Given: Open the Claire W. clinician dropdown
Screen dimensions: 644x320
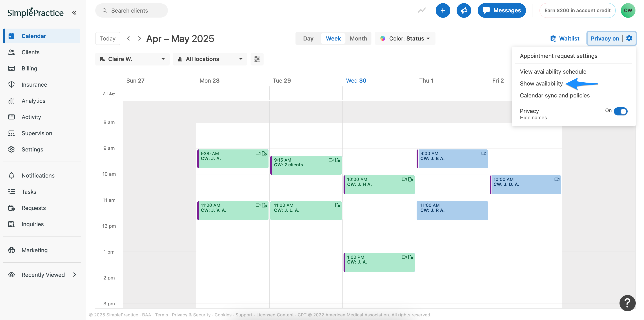Looking at the screenshot, I should (x=132, y=59).
